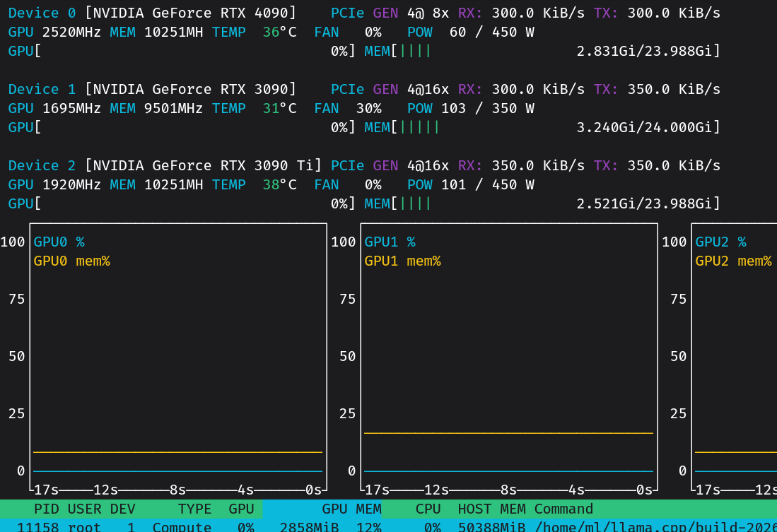This screenshot has height=532, width=777.
Task: Click the Device 0 label
Action: pyautogui.click(x=42, y=13)
